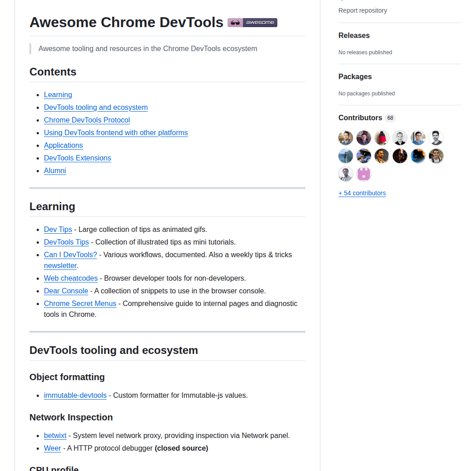Visit the Web cheatcodes resource

tap(71, 278)
